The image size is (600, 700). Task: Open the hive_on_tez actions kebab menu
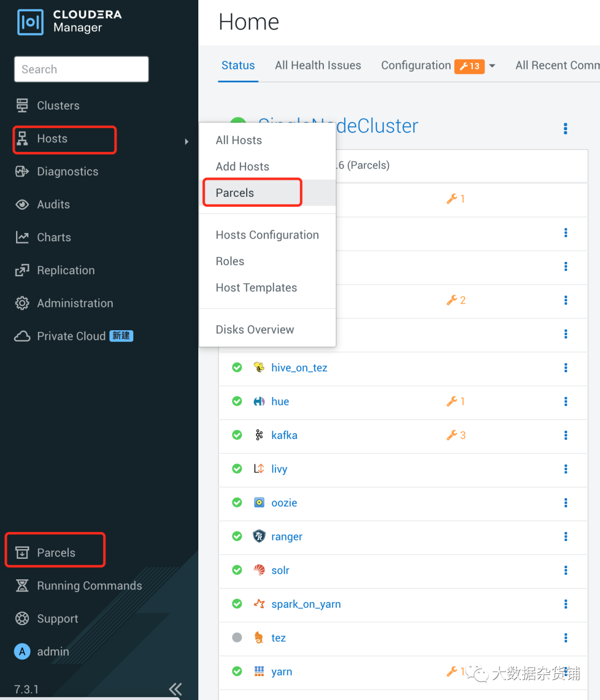coord(566,368)
